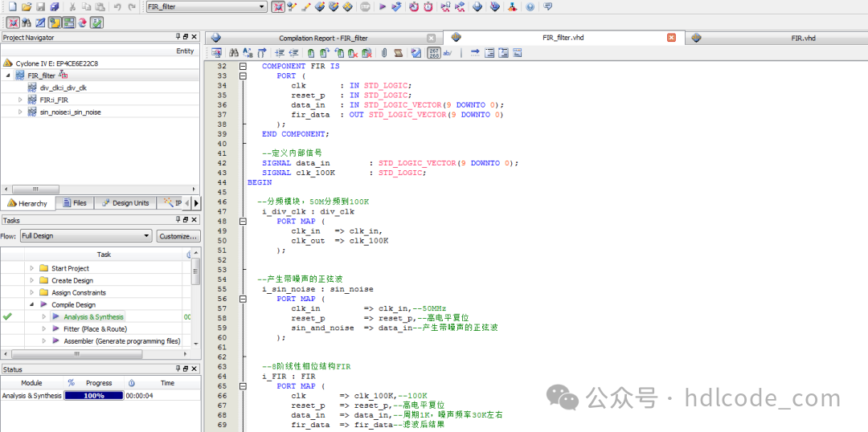The height and width of the screenshot is (432, 868).
Task: Collapse the FIR_filter top-level entity node
Action: pyautogui.click(x=8, y=75)
